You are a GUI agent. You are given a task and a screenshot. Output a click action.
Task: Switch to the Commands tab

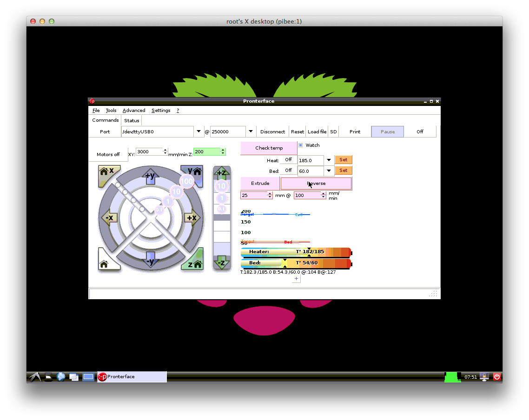(105, 120)
